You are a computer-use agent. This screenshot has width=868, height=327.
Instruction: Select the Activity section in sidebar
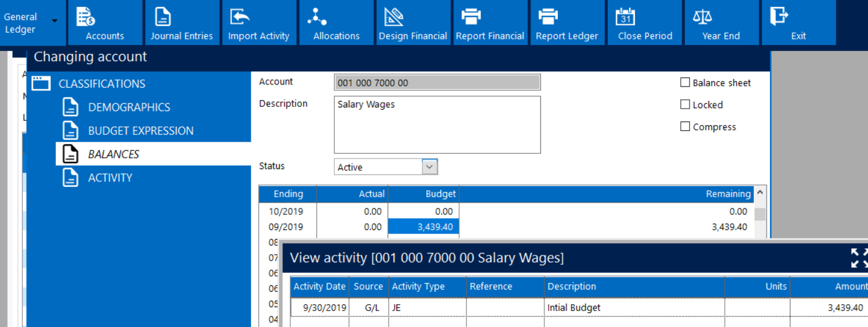110,178
